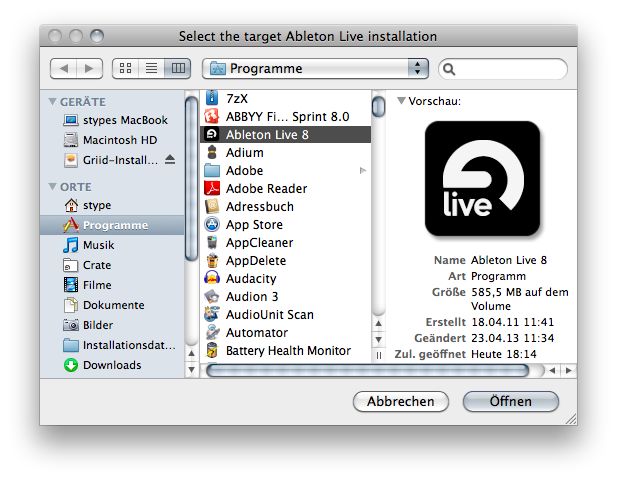This screenshot has width=617, height=480.
Task: Click the stype home icon
Action: click(x=71, y=205)
